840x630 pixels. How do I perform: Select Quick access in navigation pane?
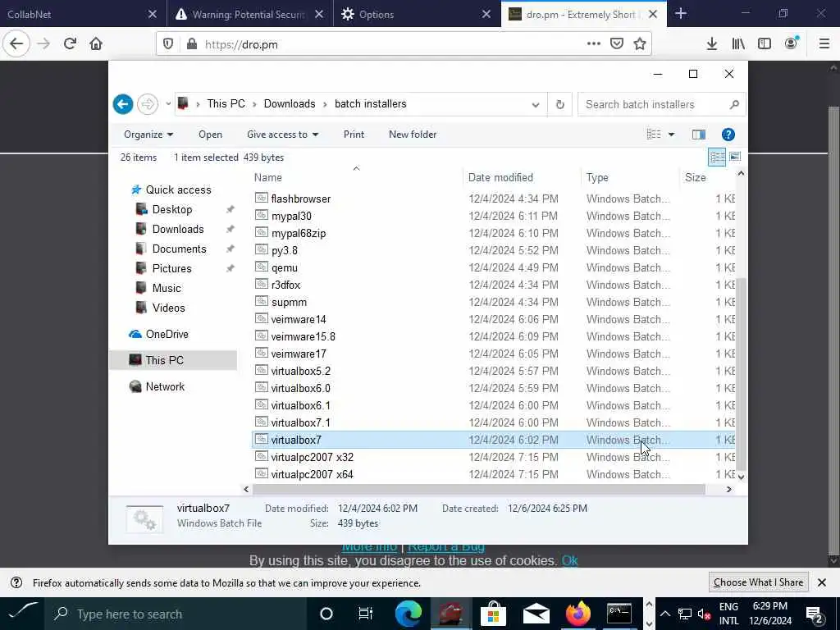178,189
